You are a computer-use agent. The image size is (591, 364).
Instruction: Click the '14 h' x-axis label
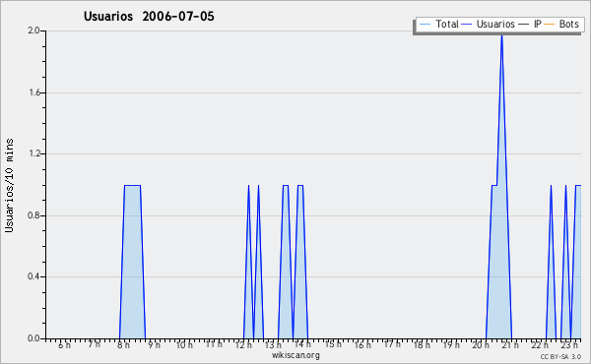(302, 344)
